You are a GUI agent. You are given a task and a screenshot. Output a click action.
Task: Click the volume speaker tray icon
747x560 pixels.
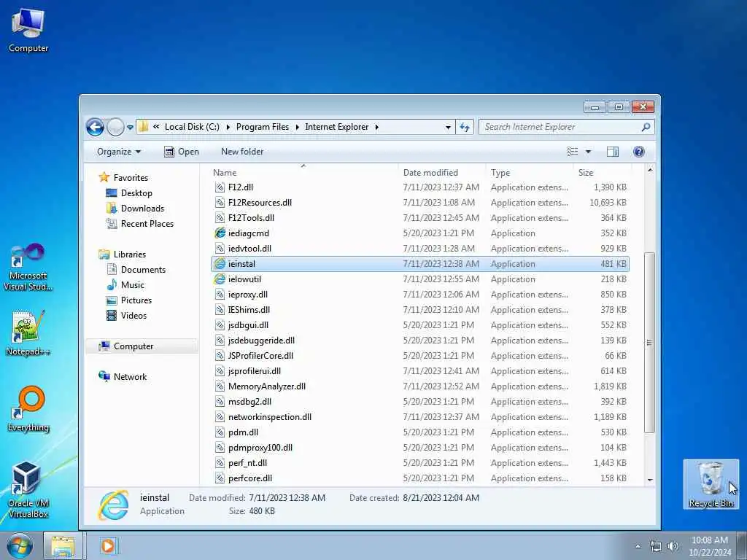click(x=673, y=546)
